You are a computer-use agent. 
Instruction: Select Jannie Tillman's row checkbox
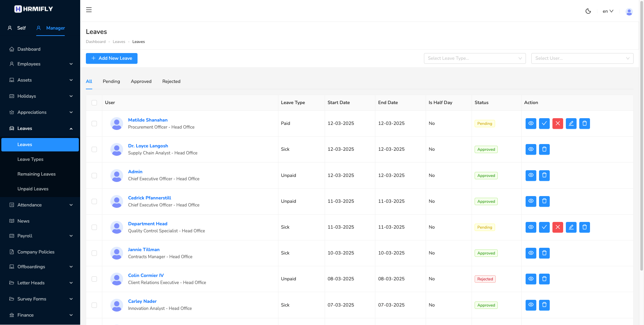tap(94, 253)
